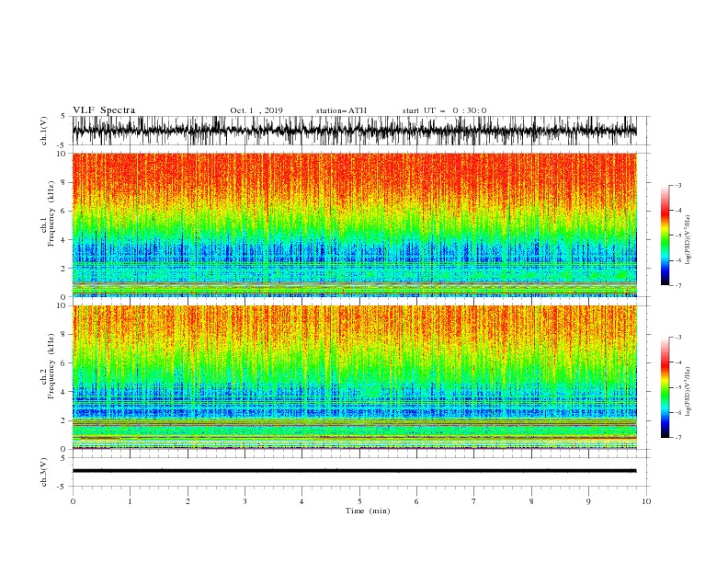
Task: Click the "7" tick on the time axis
Action: pos(474,501)
